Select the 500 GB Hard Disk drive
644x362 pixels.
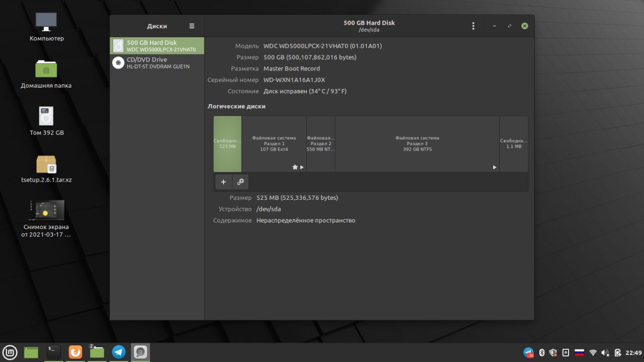tap(157, 46)
